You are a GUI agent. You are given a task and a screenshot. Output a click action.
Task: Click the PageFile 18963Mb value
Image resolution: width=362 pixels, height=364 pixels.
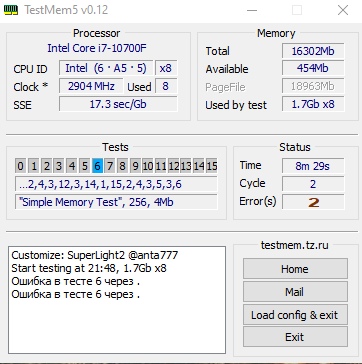[313, 86]
